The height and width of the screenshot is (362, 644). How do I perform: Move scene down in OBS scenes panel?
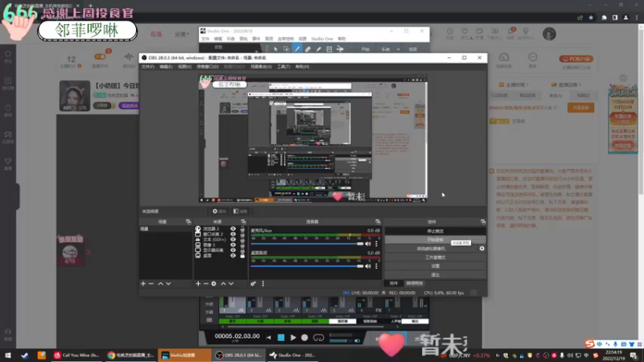pyautogui.click(x=168, y=284)
